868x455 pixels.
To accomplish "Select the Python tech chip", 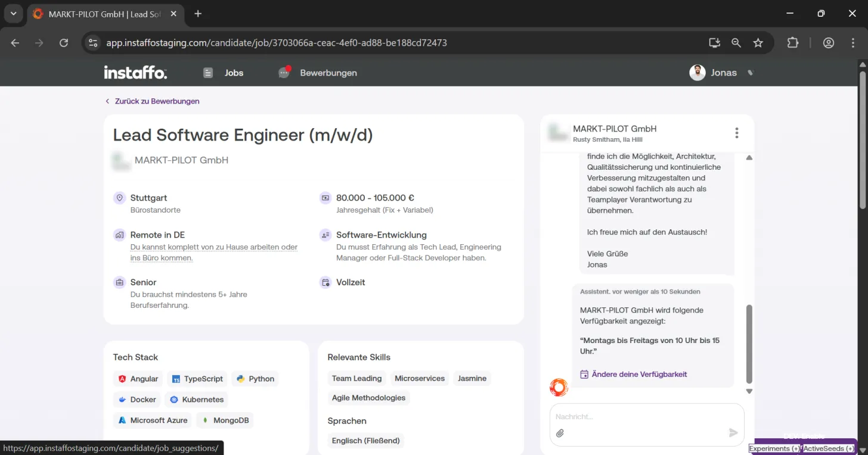I will (255, 379).
